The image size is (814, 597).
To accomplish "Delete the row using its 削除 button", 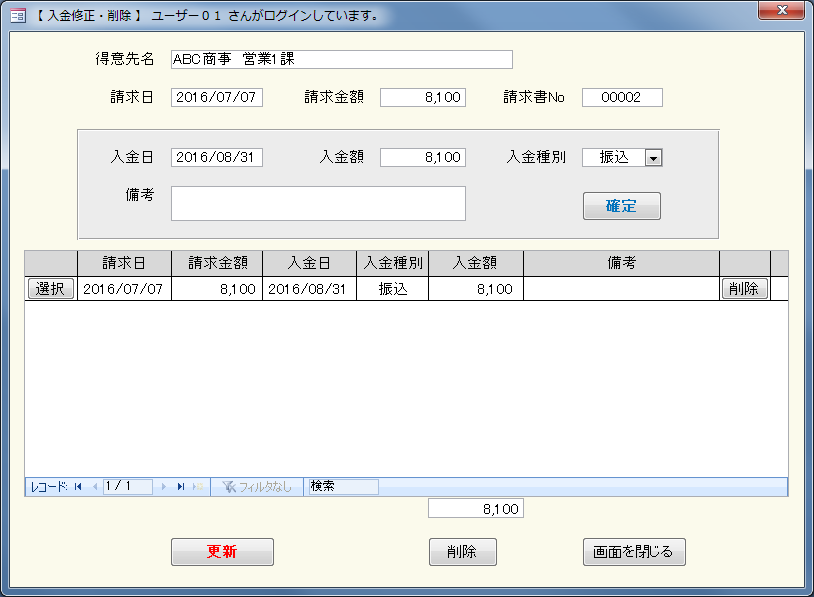I will click(x=743, y=289).
